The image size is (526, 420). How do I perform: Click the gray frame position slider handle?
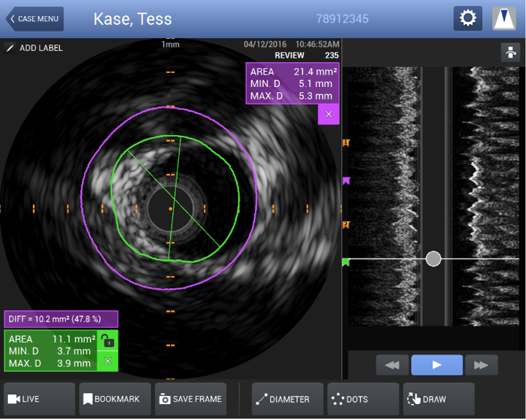(433, 259)
